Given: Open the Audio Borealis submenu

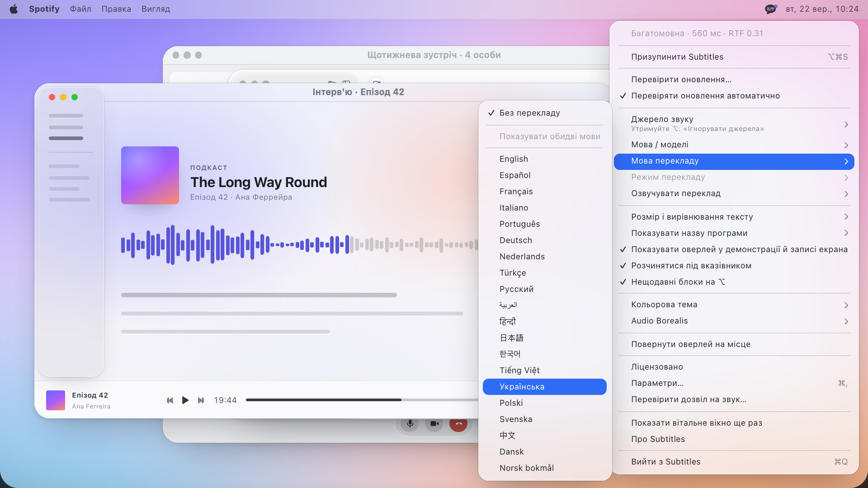Looking at the screenshot, I should 734,321.
